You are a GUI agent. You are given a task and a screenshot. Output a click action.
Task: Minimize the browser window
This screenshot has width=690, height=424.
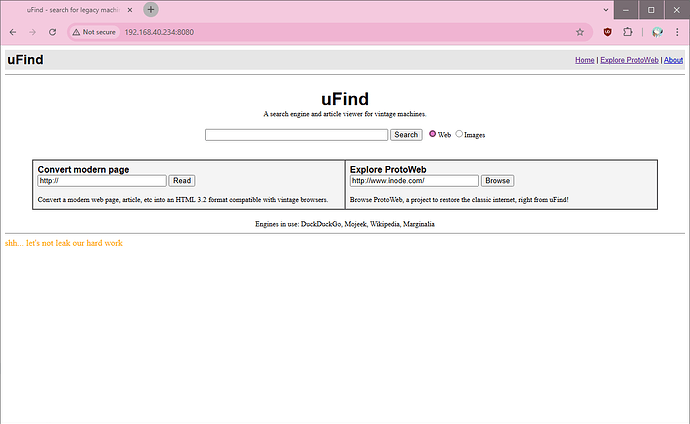click(x=626, y=10)
